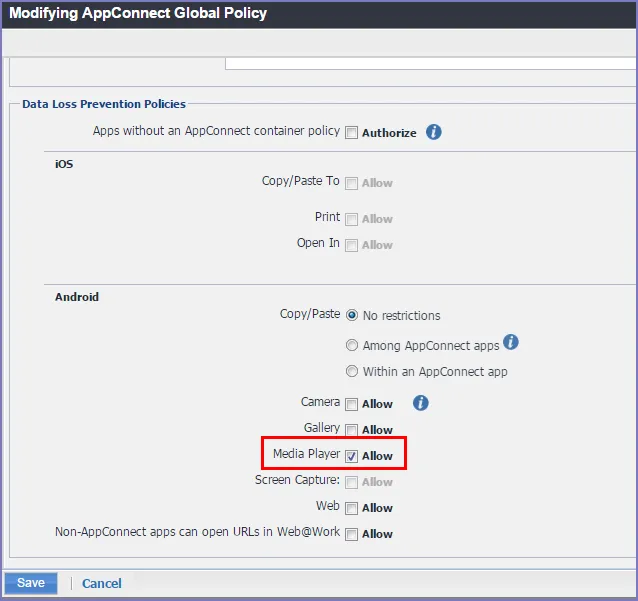The image size is (638, 601).
Task: Select Among AppConnect apps radio option
Action: (x=352, y=345)
